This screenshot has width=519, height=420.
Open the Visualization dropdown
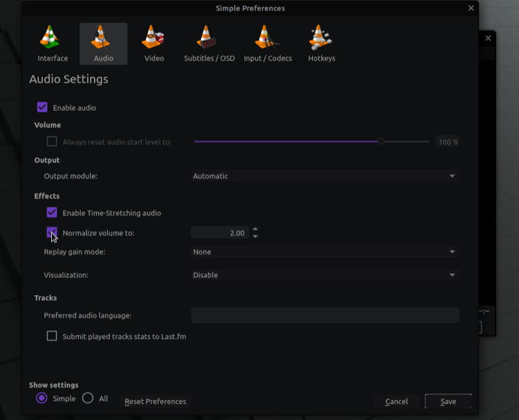[x=325, y=275]
